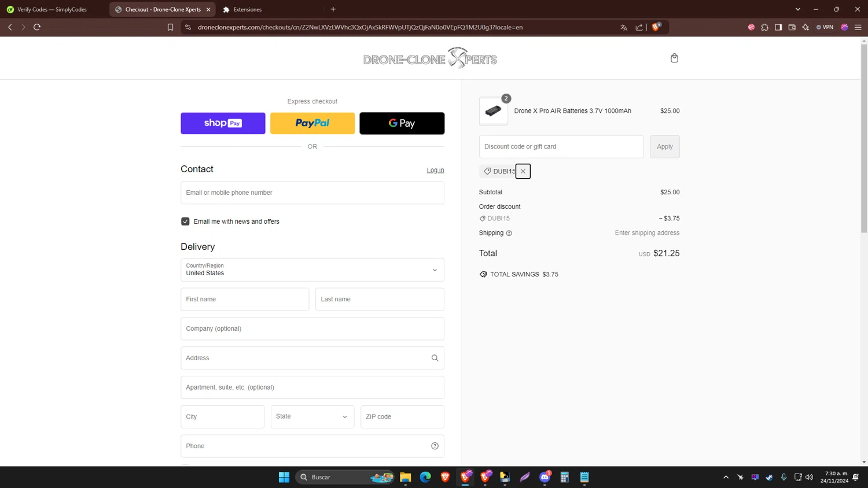Screen dimensions: 868x488
Task: Open the taskbar clock and date
Action: [834, 477]
